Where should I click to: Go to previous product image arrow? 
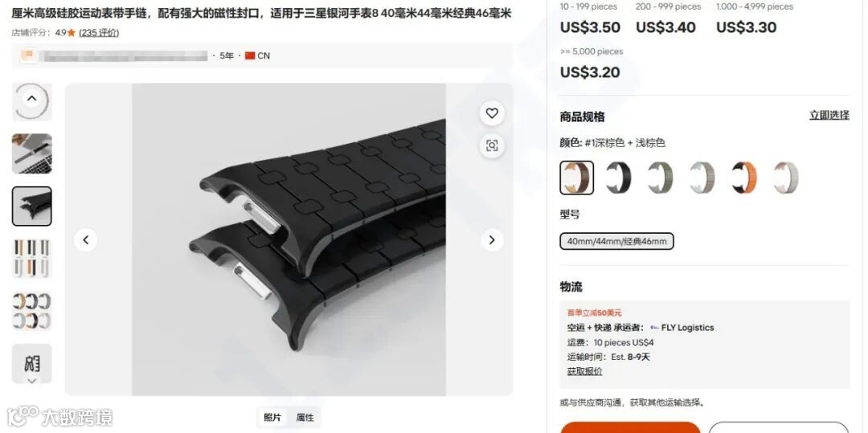click(86, 240)
